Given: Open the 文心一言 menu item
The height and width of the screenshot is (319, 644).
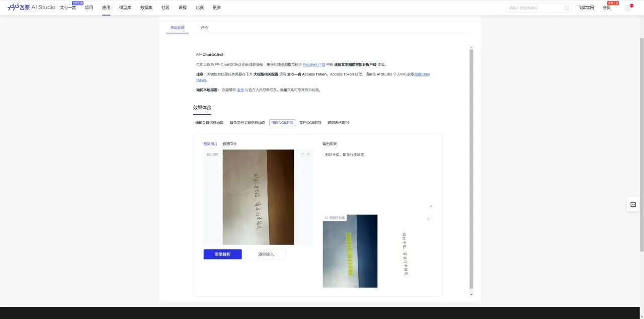Looking at the screenshot, I should point(68,8).
